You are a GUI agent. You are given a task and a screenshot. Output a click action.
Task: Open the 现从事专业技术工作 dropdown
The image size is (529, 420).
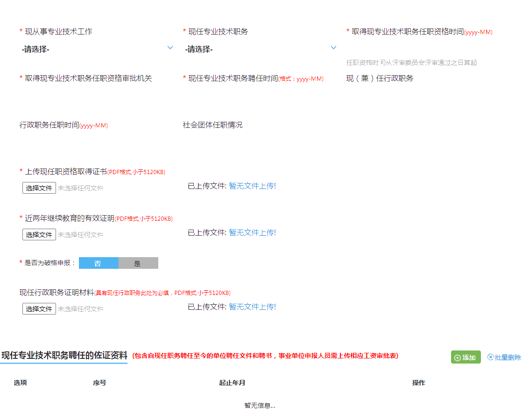coord(93,49)
